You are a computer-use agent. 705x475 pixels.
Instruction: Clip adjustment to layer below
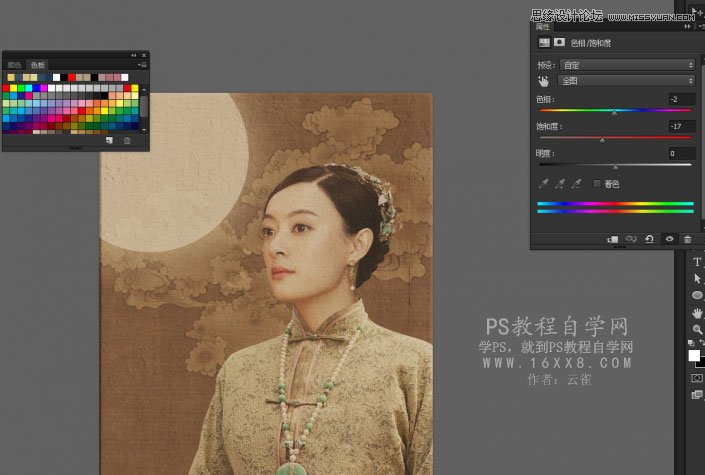612,239
